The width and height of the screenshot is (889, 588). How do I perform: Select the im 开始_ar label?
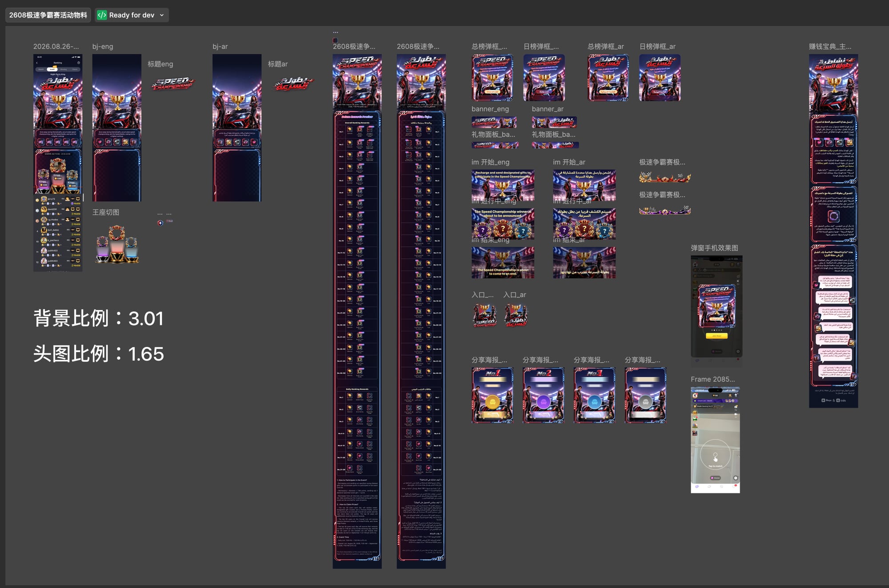tap(569, 162)
